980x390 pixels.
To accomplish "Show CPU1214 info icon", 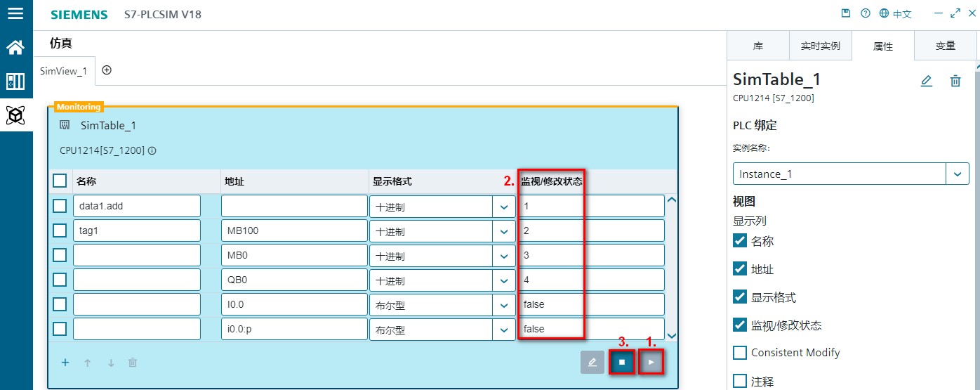I will pos(152,150).
